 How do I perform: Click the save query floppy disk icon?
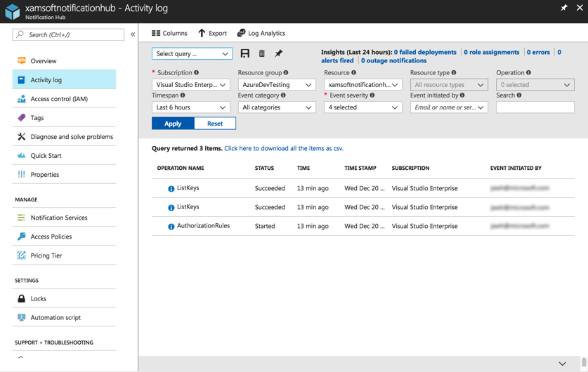point(244,53)
